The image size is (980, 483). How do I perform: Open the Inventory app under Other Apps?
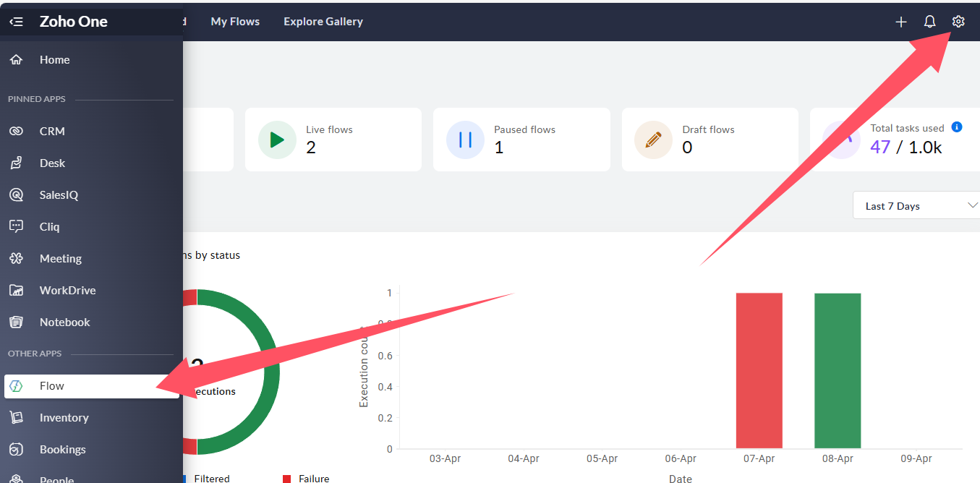tap(91, 417)
